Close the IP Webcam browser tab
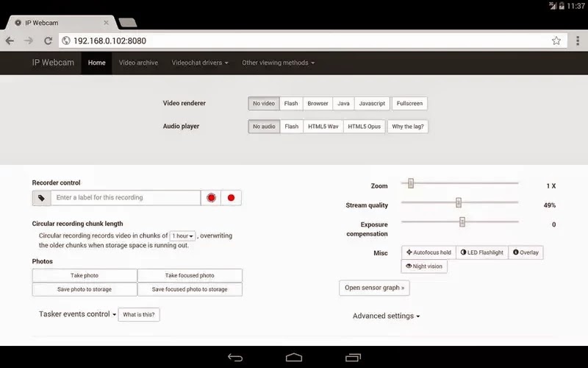This screenshot has width=588, height=368. pyautogui.click(x=106, y=23)
